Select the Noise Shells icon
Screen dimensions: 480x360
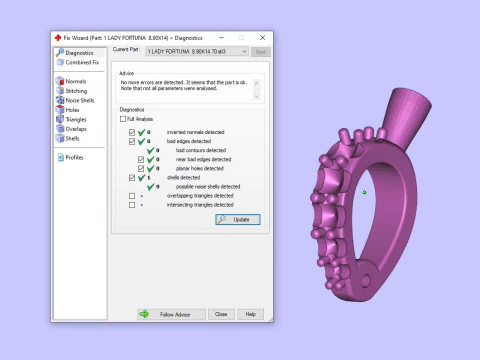pos(60,100)
